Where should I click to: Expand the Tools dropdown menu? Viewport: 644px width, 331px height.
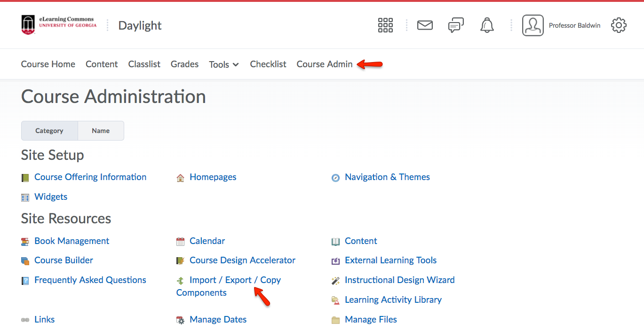pos(224,64)
